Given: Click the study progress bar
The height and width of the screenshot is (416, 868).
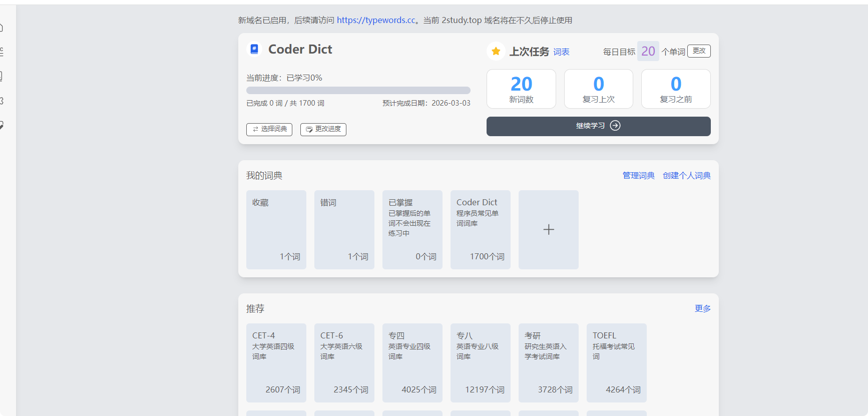Looking at the screenshot, I should coord(358,91).
